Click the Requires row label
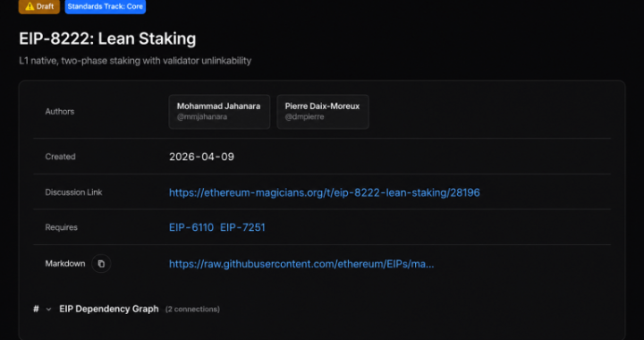Viewport: 644px width, 340px height. [61, 227]
